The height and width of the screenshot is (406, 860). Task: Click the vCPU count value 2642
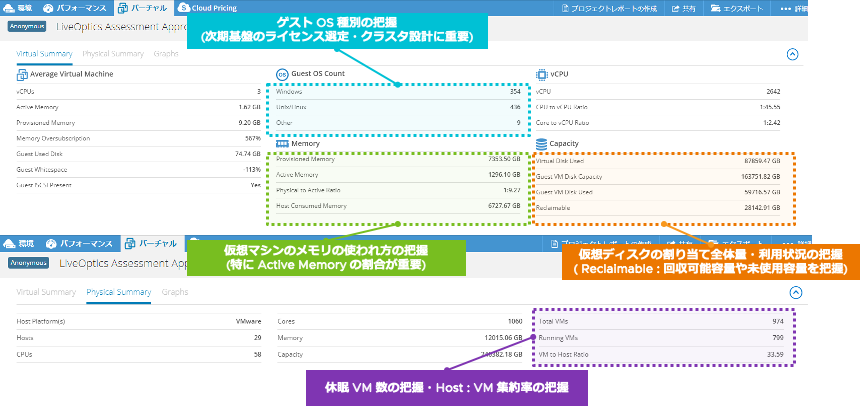773,92
